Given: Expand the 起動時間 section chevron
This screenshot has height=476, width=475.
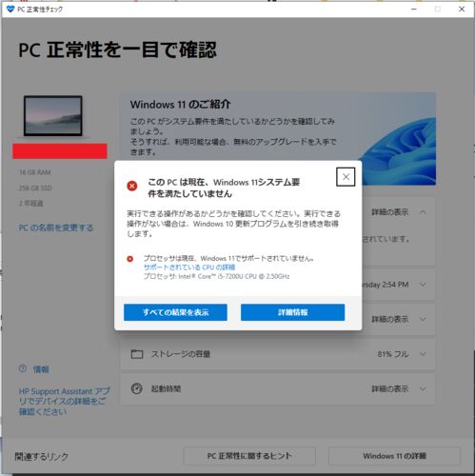Looking at the screenshot, I should tap(423, 388).
